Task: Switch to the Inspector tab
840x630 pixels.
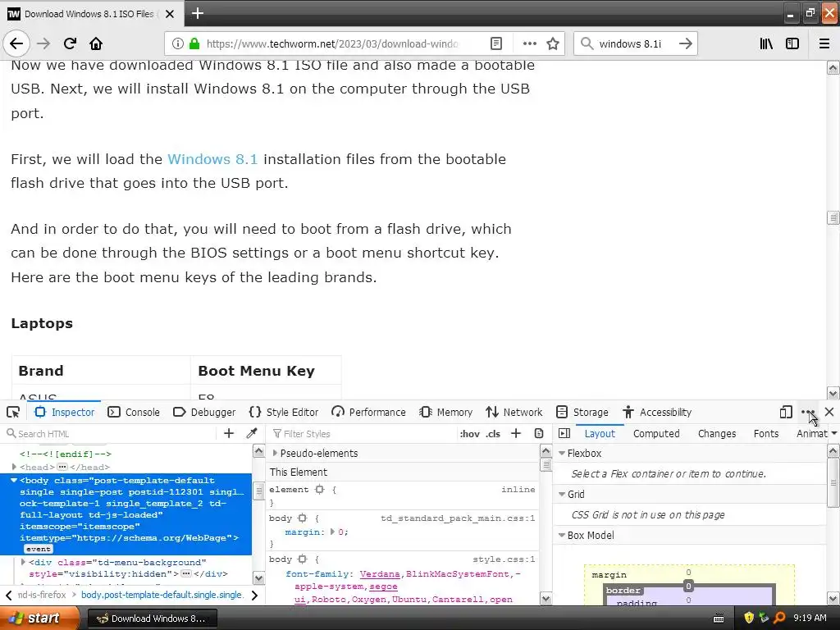Action: [x=65, y=412]
